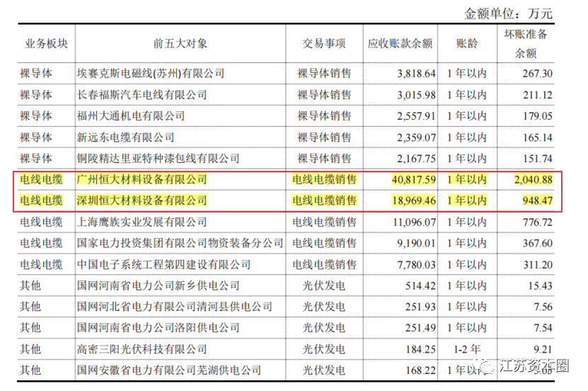Click 1 年以内 in the 深圳恒大 row
This screenshot has height=391, width=588.
467,200
